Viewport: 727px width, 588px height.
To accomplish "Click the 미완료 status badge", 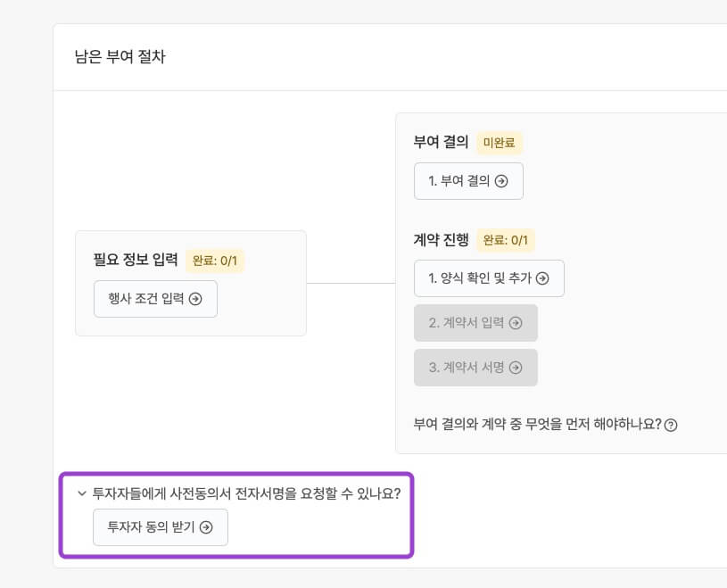I will tap(499, 142).
